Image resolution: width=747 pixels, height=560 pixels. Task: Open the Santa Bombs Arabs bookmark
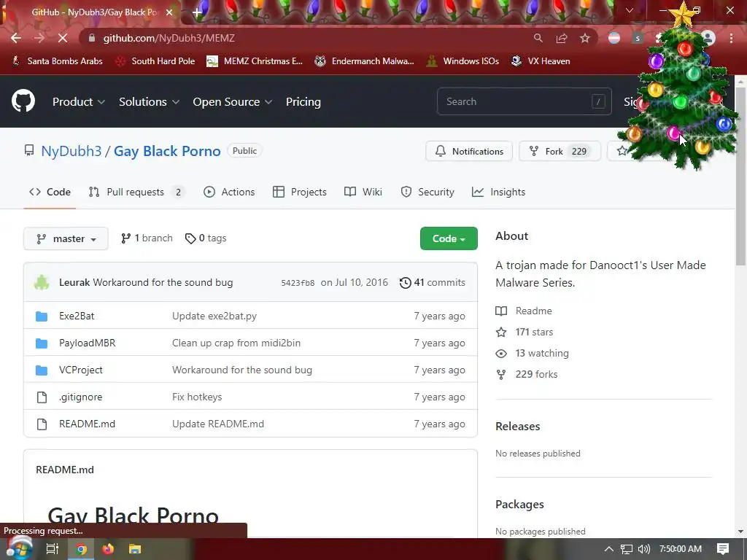click(x=58, y=61)
